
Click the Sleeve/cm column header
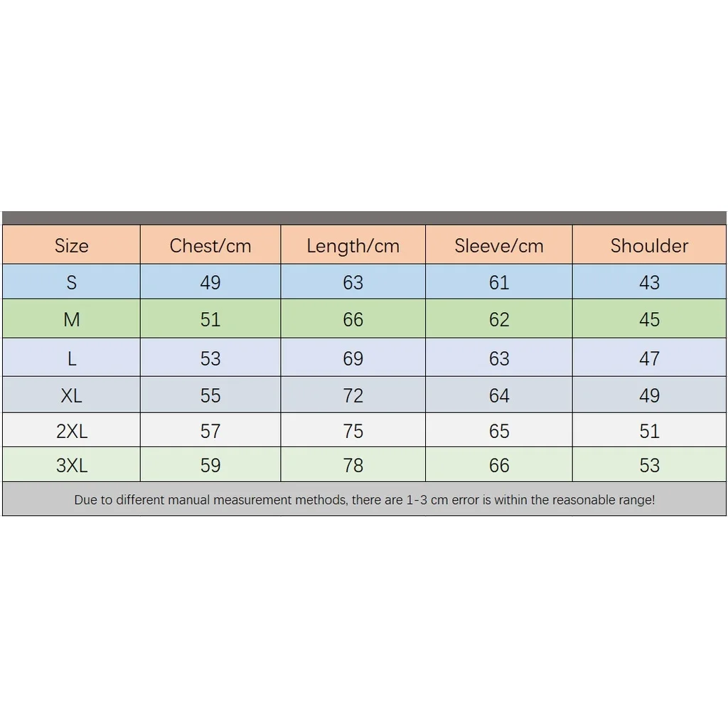click(499, 246)
